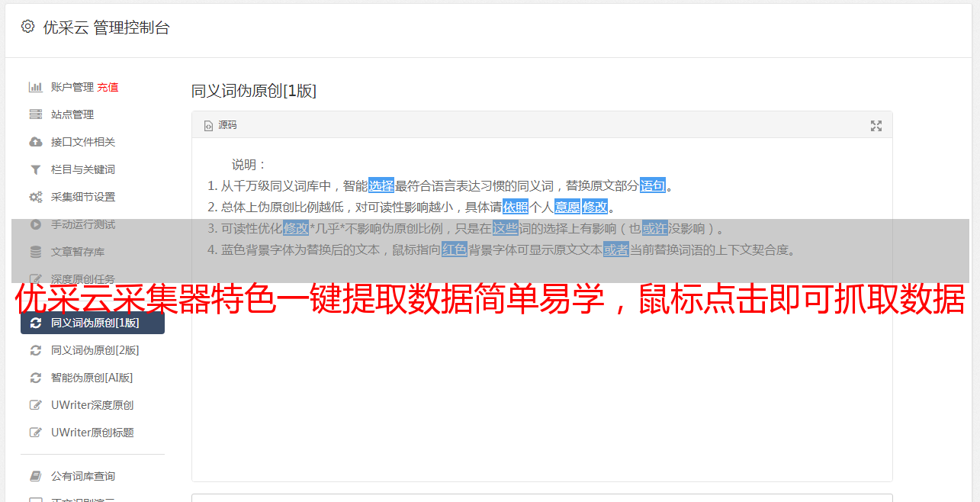Select the active 同义词伪原创[1版] item
The height and width of the screenshot is (502, 980).
click(x=92, y=323)
